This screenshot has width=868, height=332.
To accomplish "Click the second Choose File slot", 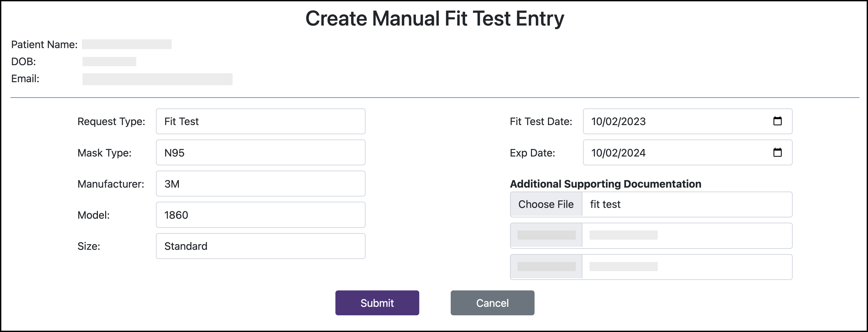I will 546,235.
